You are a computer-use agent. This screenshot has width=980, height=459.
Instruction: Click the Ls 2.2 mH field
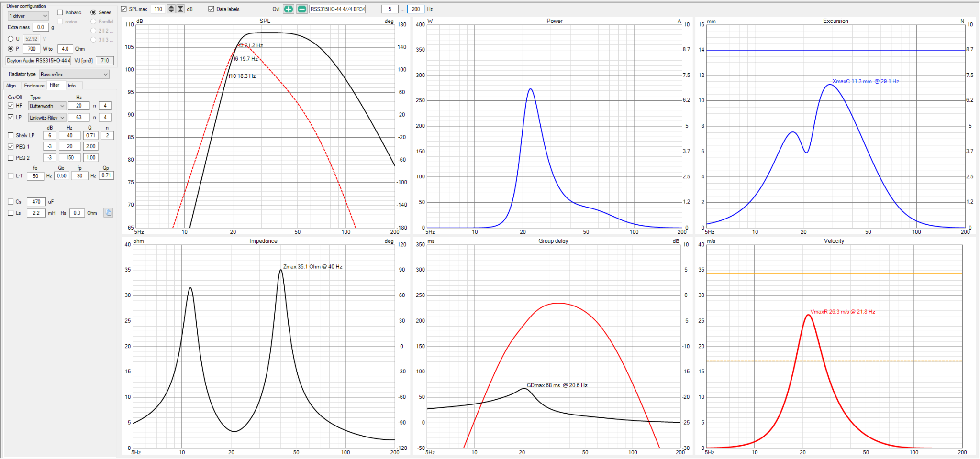[x=36, y=213]
